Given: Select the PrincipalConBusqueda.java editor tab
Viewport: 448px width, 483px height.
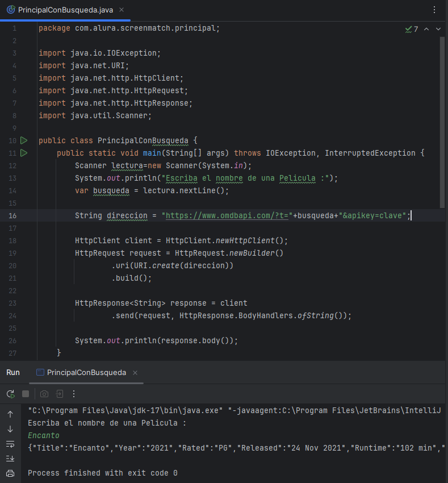Looking at the screenshot, I should point(65,10).
